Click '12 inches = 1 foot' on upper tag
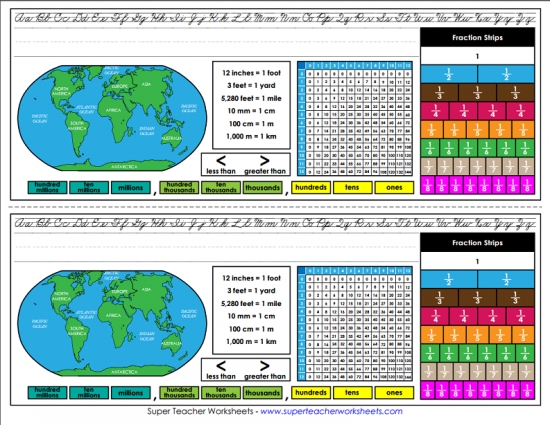The height and width of the screenshot is (425, 550). tap(251, 73)
